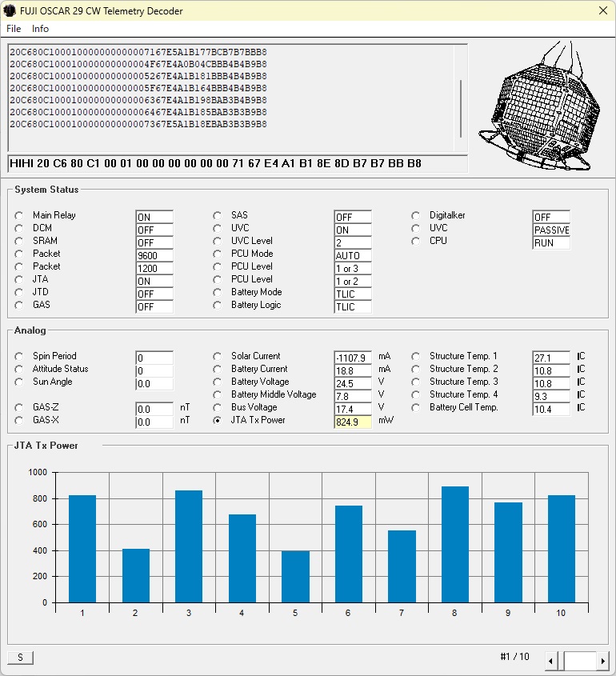Select the Structure Temp. 3 radio button
The height and width of the screenshot is (676, 616).
point(415,382)
